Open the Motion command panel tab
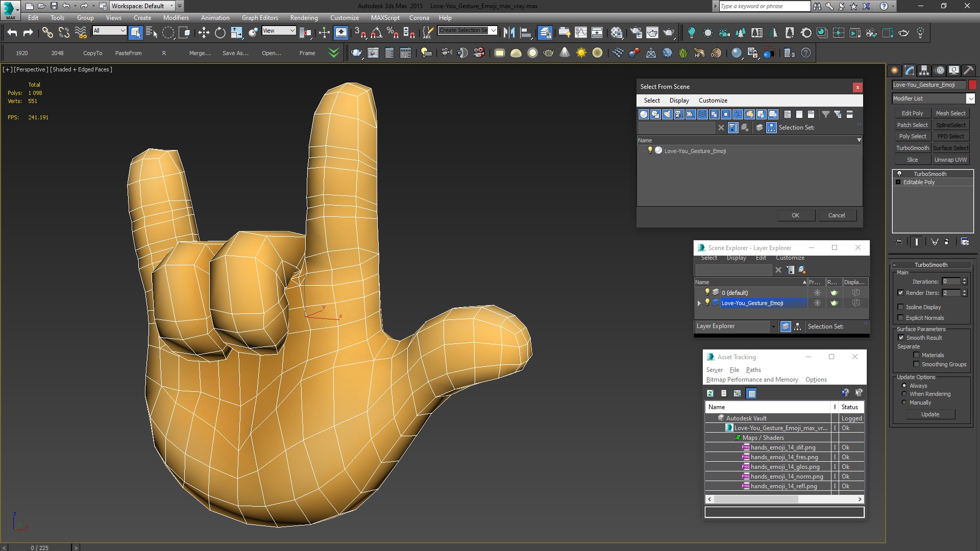 (x=939, y=70)
